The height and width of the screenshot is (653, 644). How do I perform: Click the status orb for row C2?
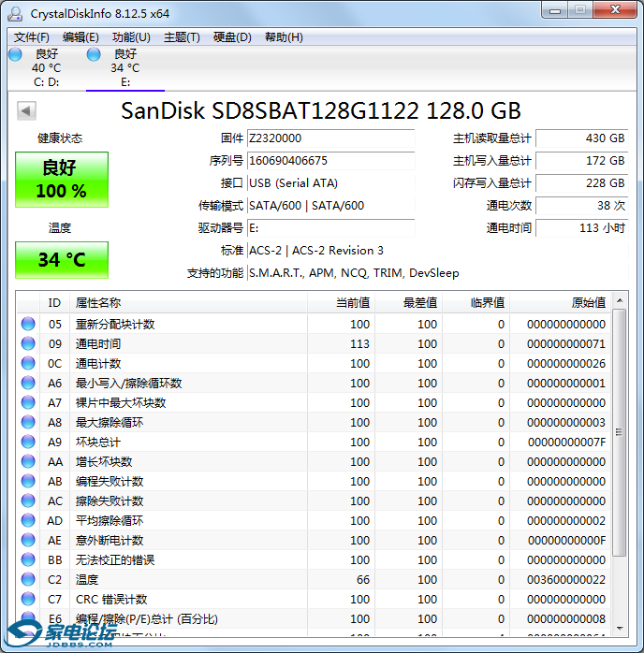(28, 579)
